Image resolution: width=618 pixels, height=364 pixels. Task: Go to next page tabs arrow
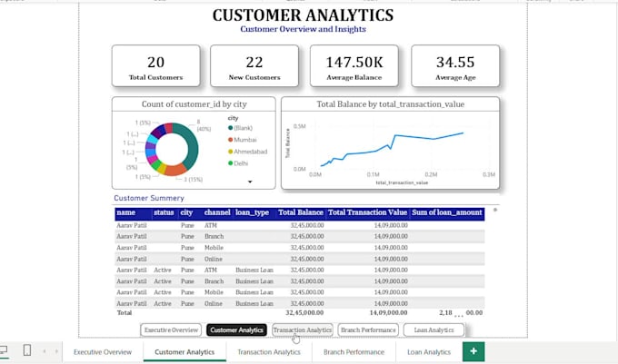[x=56, y=351]
